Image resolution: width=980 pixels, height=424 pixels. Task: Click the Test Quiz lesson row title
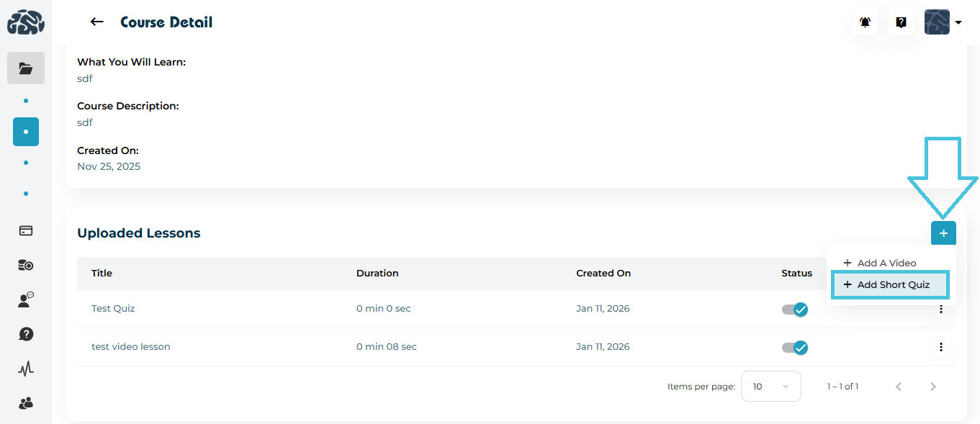113,309
